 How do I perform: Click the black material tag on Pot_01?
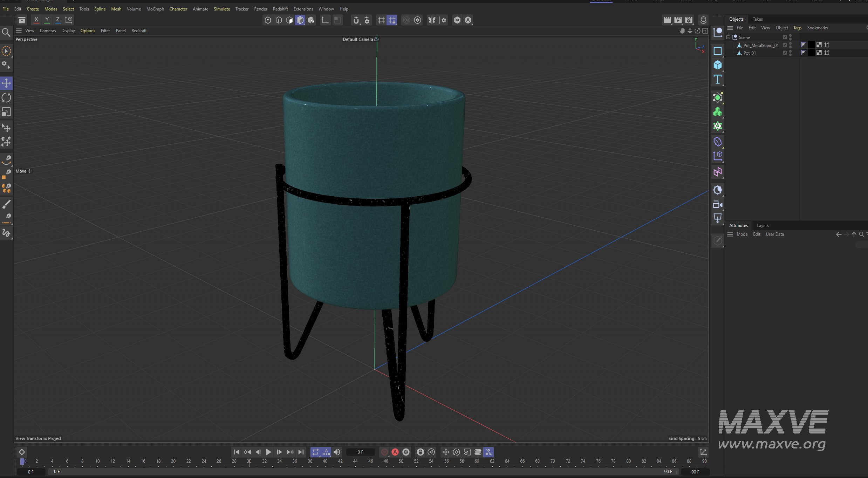click(x=811, y=53)
